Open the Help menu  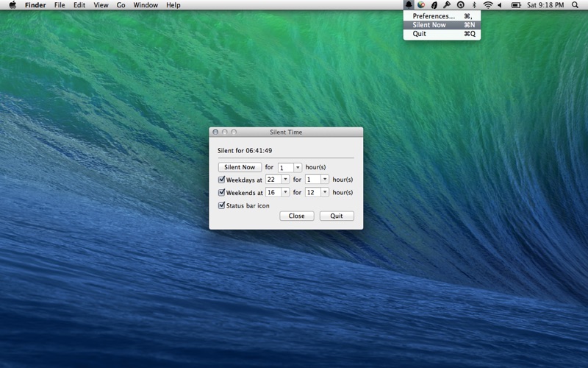(173, 5)
